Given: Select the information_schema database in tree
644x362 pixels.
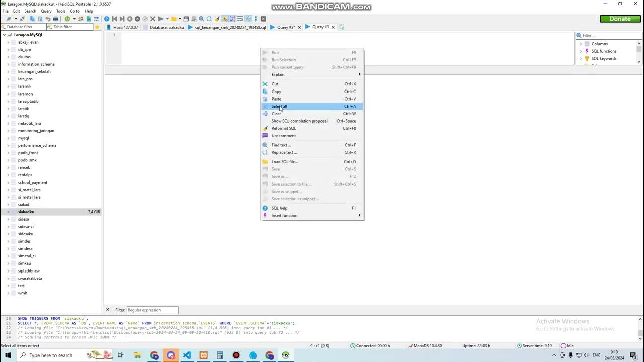Looking at the screenshot, I should tap(36, 64).
